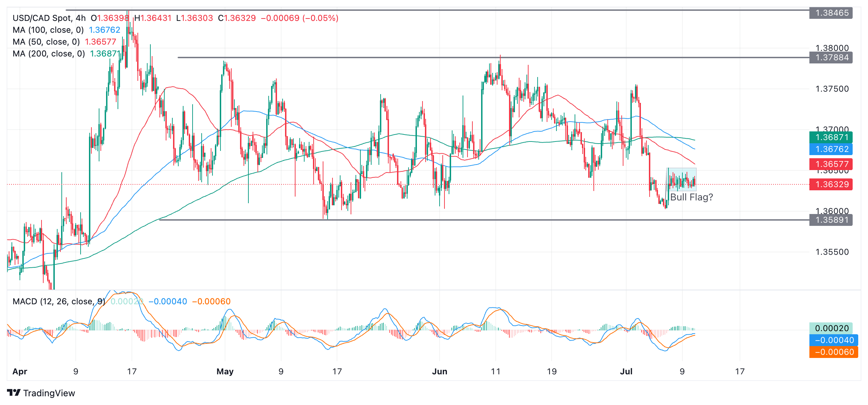This screenshot has width=868, height=405.
Task: Click the Jun label on time axis
Action: [x=440, y=372]
